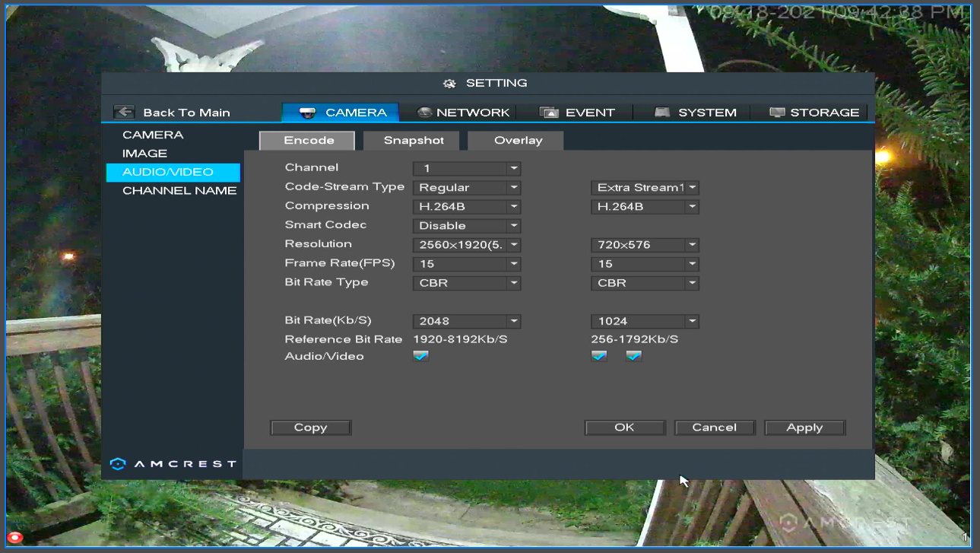The width and height of the screenshot is (980, 553).
Task: Click the EVENT tab picture icon
Action: pos(549,113)
